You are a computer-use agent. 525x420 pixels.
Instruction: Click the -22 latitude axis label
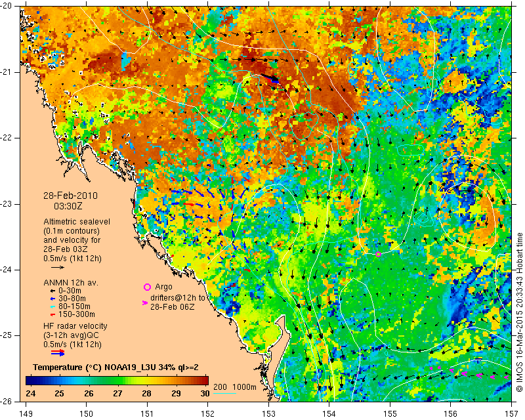7,138
